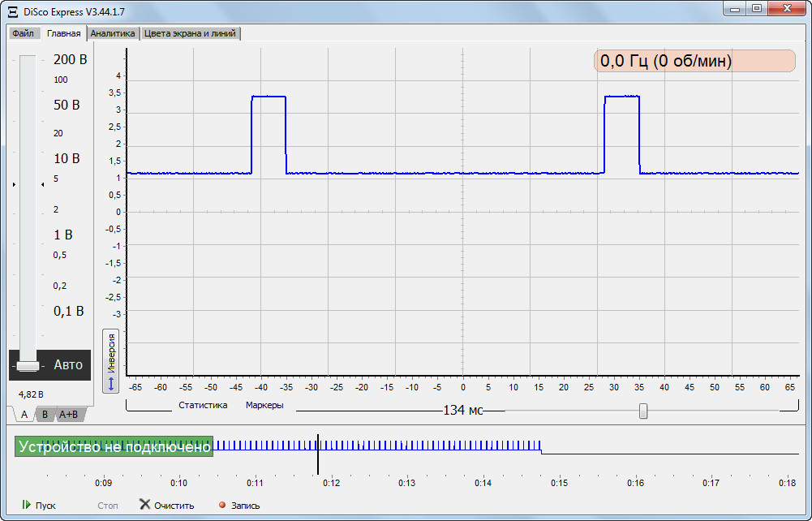Maximize the DiSco Express window

(757, 9)
